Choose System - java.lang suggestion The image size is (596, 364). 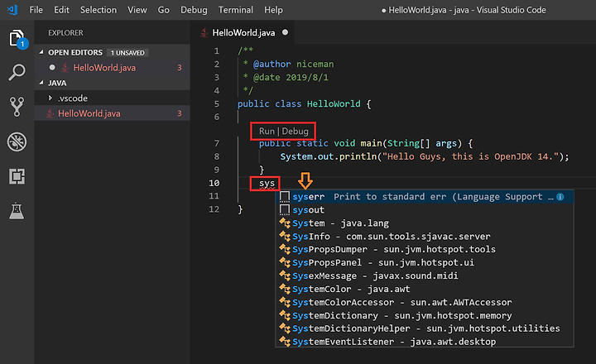tap(425, 223)
